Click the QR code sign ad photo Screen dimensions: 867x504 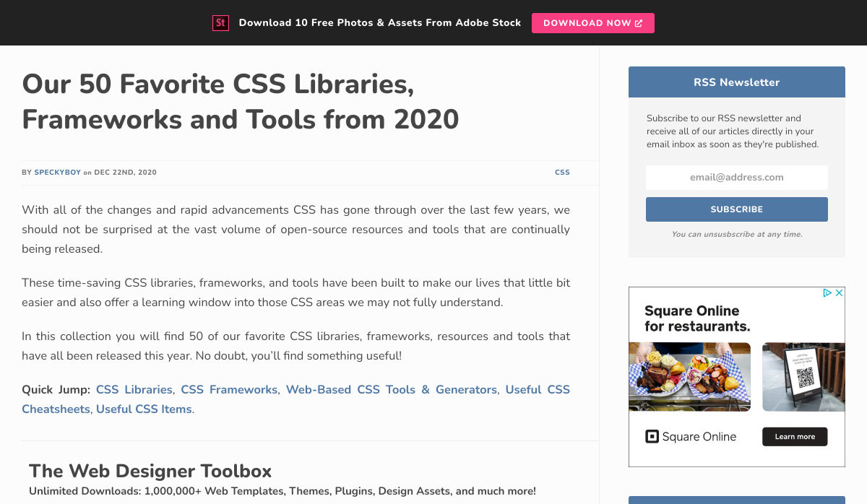(x=803, y=377)
